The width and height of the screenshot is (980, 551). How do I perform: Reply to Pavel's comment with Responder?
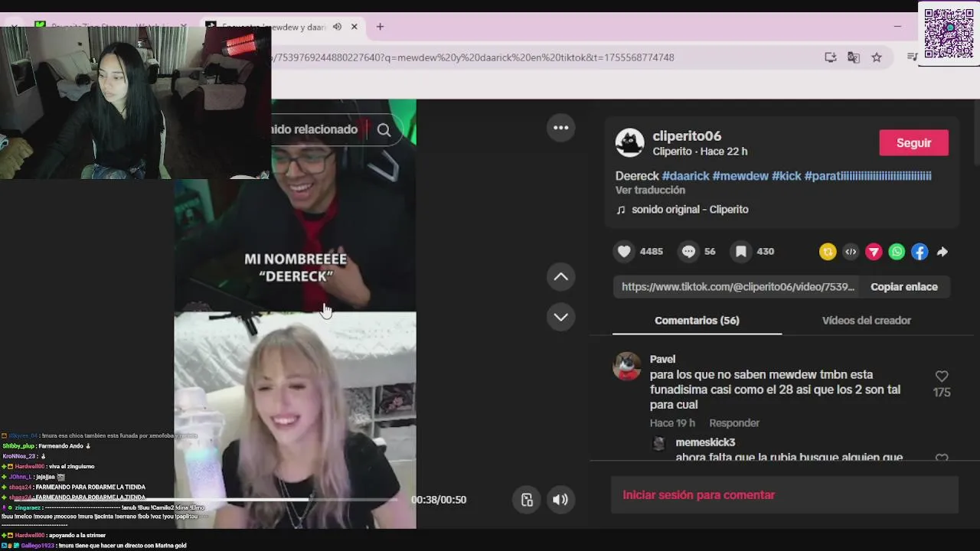[734, 423]
